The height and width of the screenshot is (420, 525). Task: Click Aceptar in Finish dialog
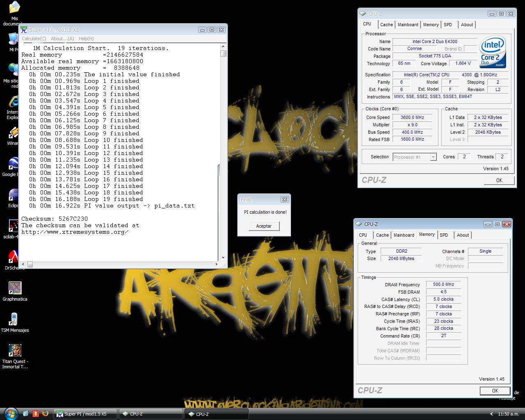[x=264, y=226]
